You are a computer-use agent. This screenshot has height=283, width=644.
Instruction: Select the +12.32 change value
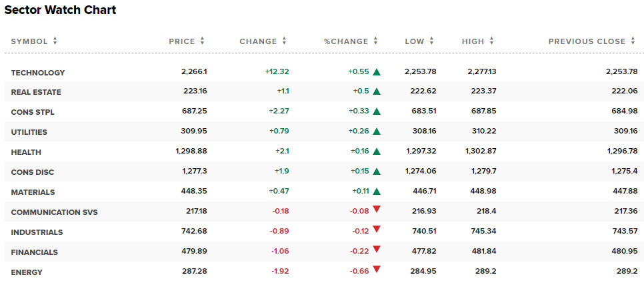pyautogui.click(x=277, y=71)
